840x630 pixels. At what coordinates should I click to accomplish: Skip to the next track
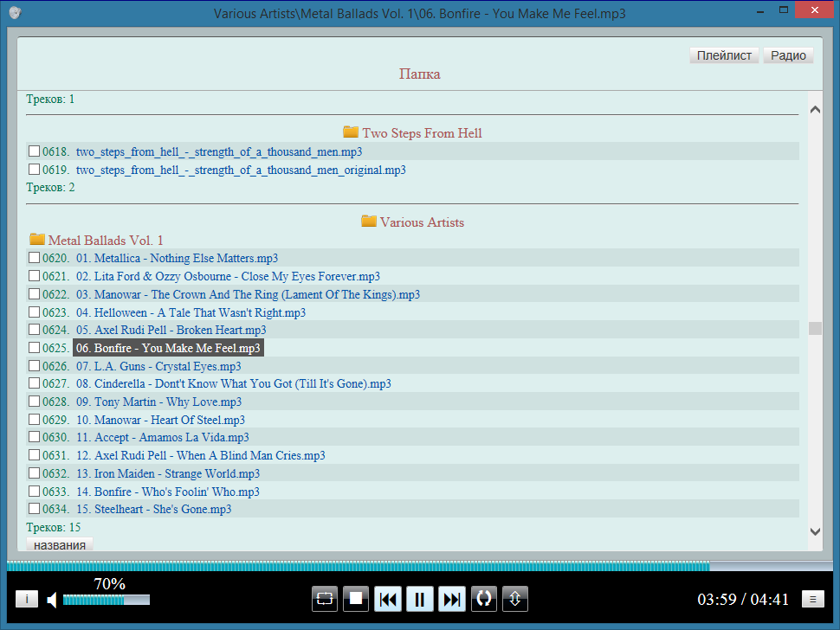(x=451, y=599)
